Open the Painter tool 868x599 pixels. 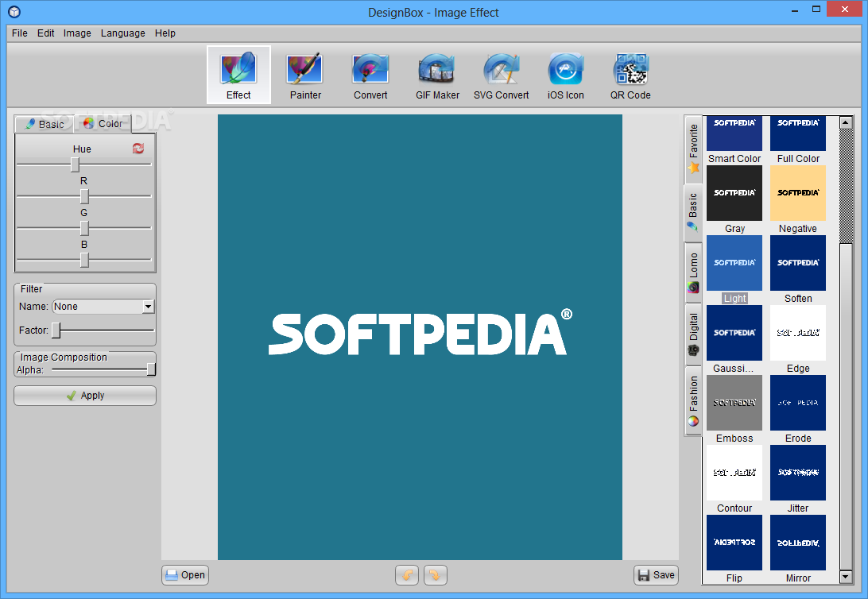click(x=305, y=75)
